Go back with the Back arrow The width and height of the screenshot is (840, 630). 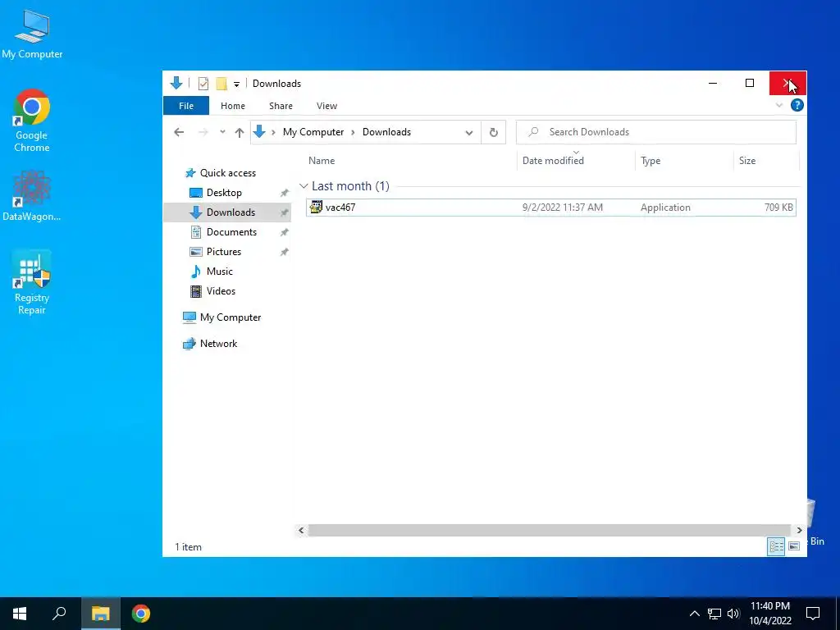[x=179, y=132]
